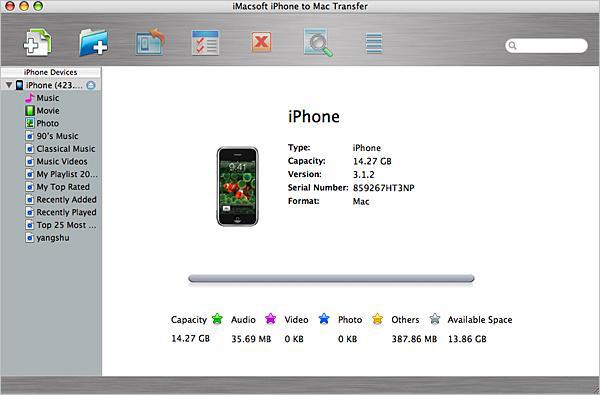Click the version value 3.1.2
600x395 pixels.
pos(364,175)
